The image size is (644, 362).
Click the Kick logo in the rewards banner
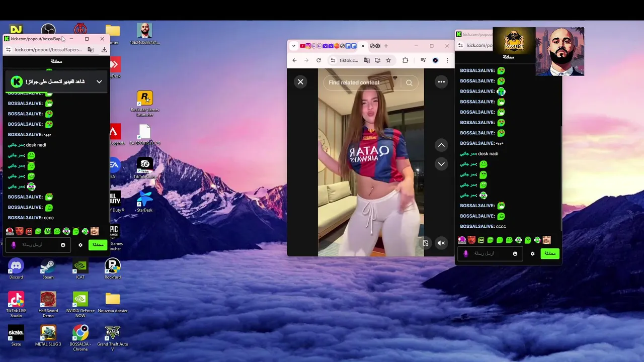tap(17, 81)
